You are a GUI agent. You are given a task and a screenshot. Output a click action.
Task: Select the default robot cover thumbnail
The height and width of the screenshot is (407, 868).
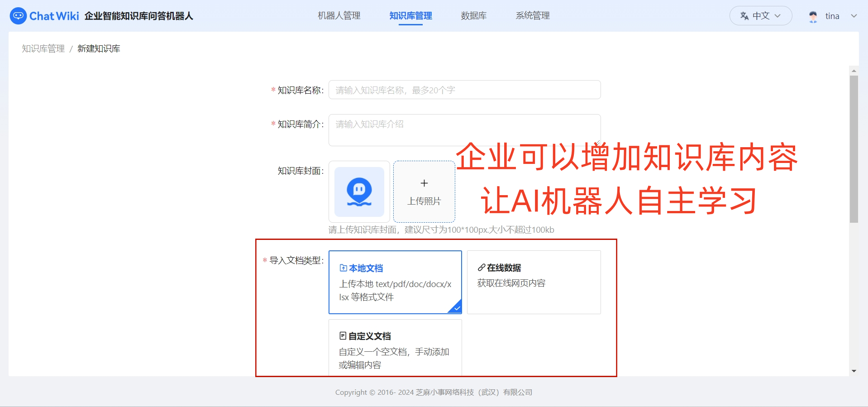click(x=359, y=192)
